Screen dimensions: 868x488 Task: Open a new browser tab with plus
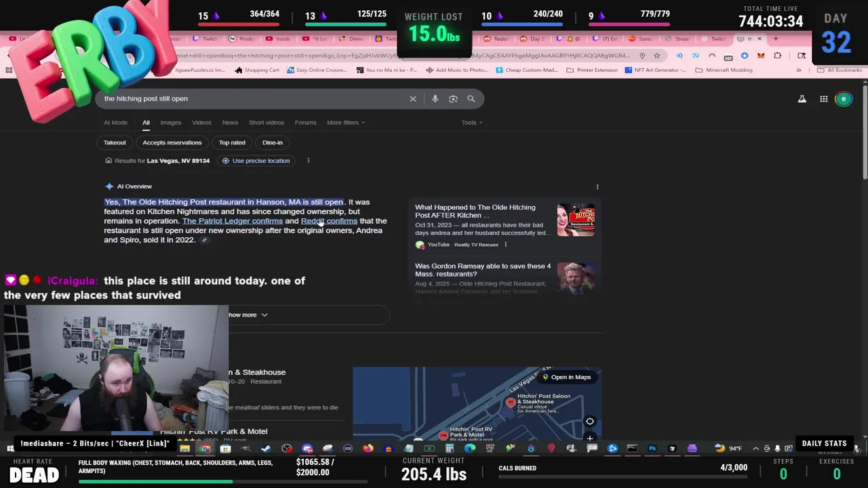[x=776, y=39]
